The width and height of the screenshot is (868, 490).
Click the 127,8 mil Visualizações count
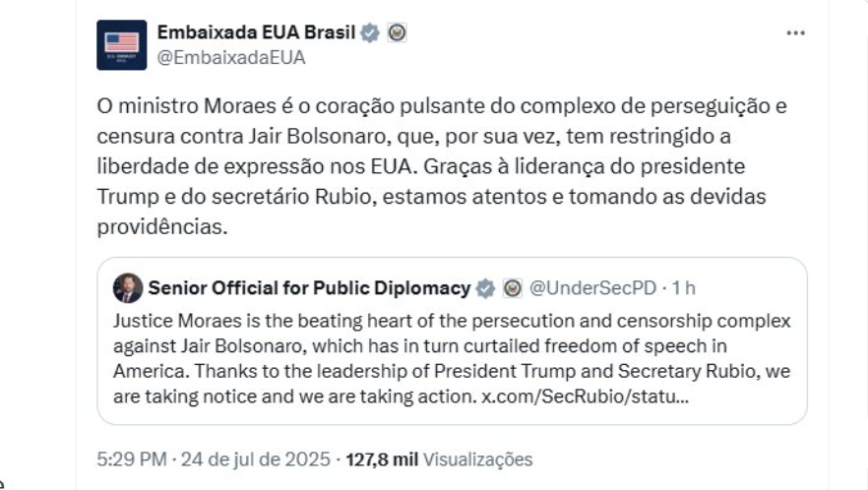click(x=439, y=459)
